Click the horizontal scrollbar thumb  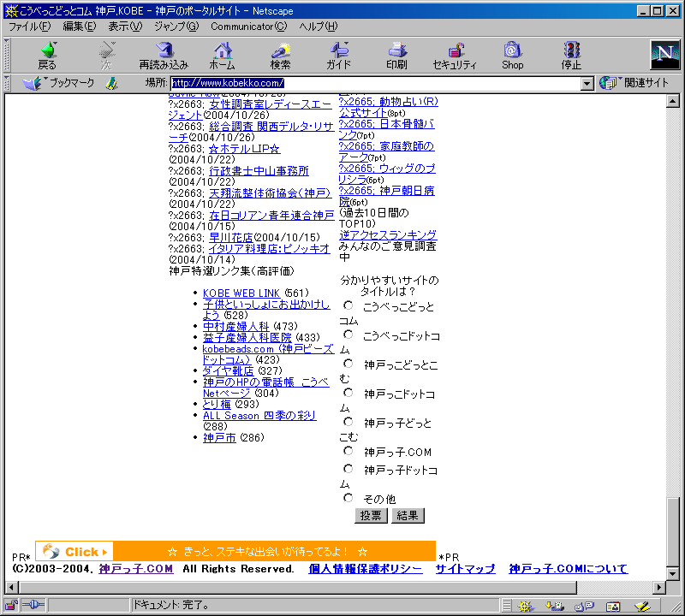point(298,587)
